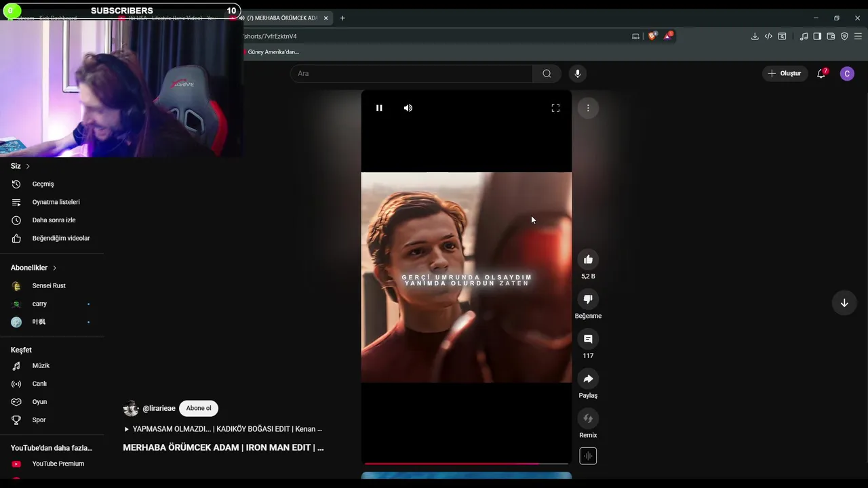Enter fullscreen mode for the Short
The width and height of the screenshot is (868, 488).
[555, 108]
